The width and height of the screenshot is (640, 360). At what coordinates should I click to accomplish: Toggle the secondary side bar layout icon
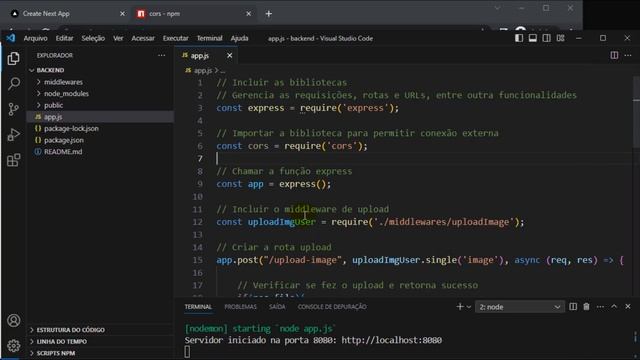point(547,38)
